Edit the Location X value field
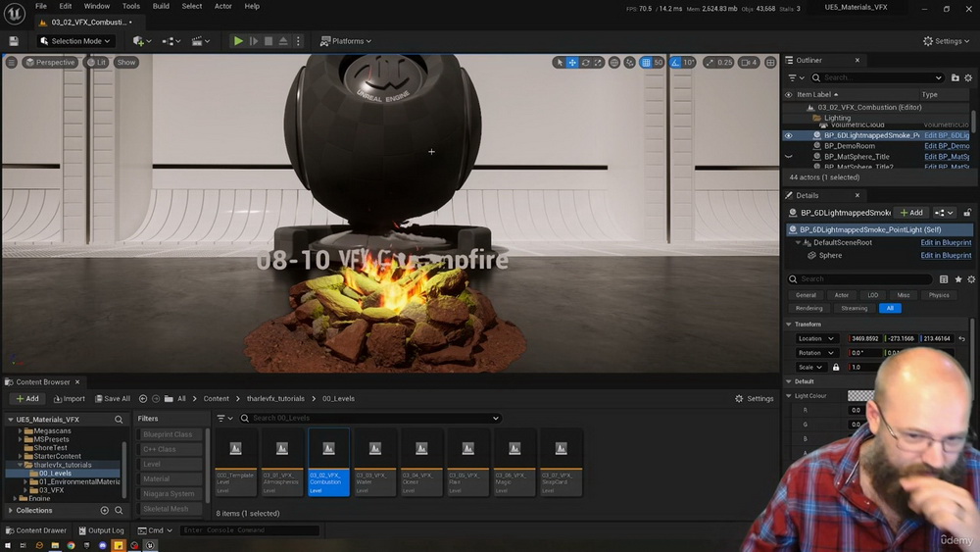This screenshot has width=980, height=552. click(x=865, y=339)
